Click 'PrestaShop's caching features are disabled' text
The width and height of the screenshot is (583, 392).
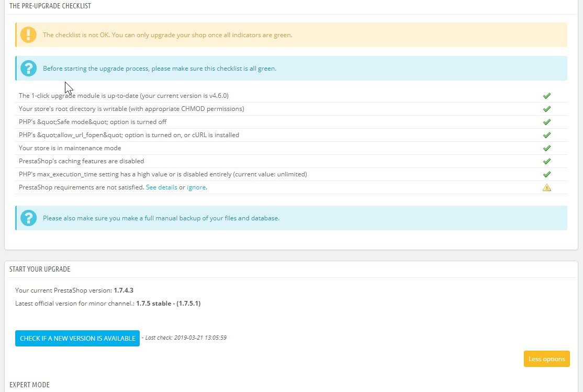point(81,161)
